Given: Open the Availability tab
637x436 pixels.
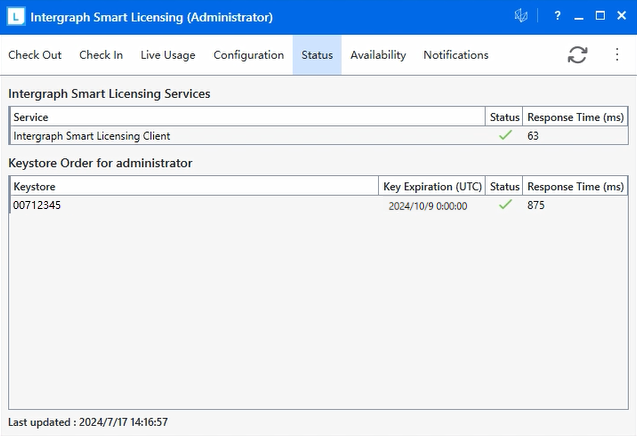Looking at the screenshot, I should 378,55.
